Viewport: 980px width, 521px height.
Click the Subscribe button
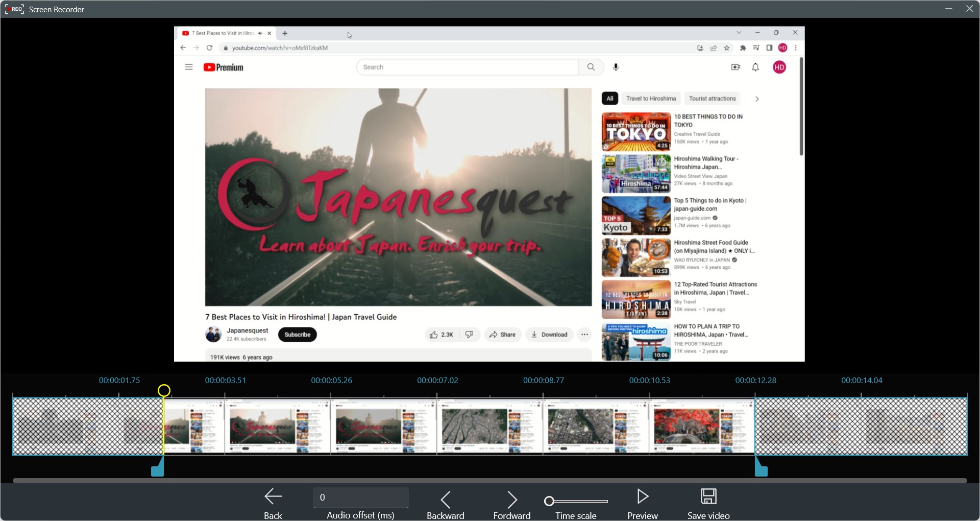(x=297, y=335)
